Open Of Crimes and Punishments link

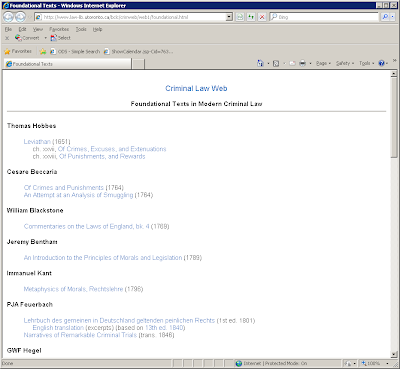pyautogui.click(x=64, y=188)
